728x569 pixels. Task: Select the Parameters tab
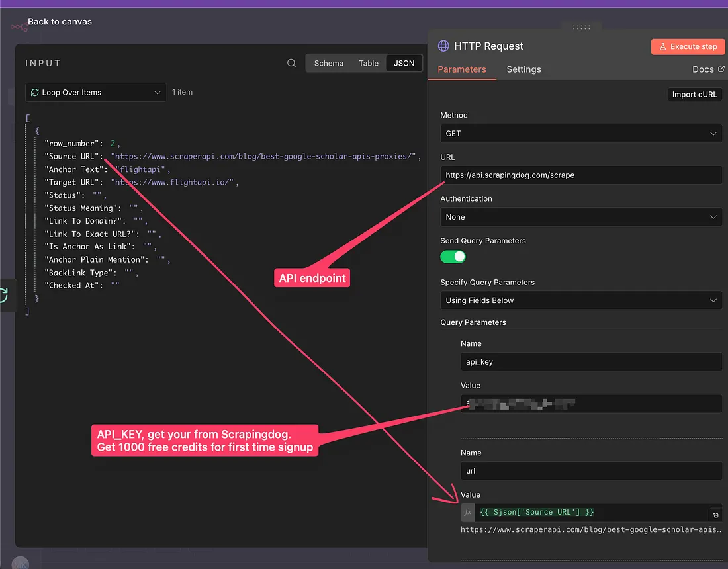pyautogui.click(x=462, y=69)
